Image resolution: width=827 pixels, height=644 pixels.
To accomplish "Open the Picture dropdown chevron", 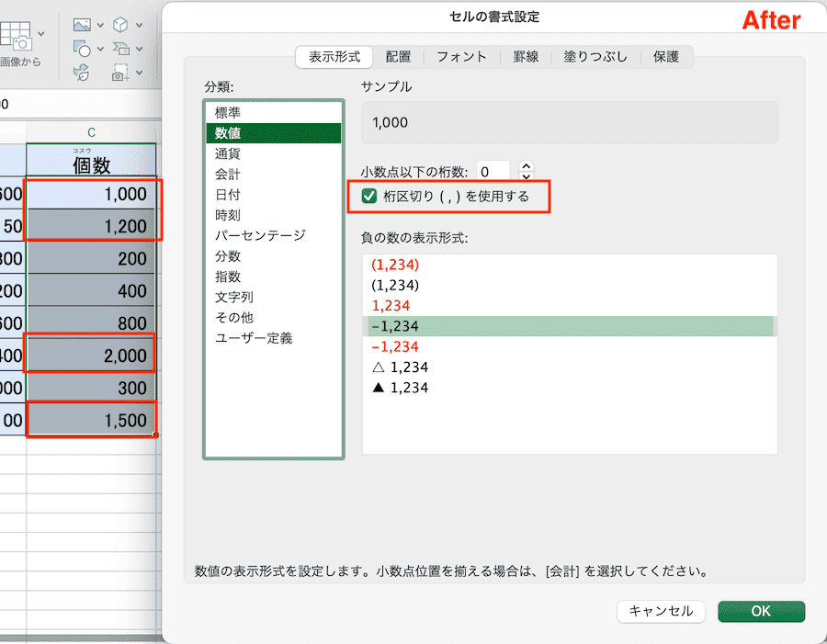I will [100, 25].
